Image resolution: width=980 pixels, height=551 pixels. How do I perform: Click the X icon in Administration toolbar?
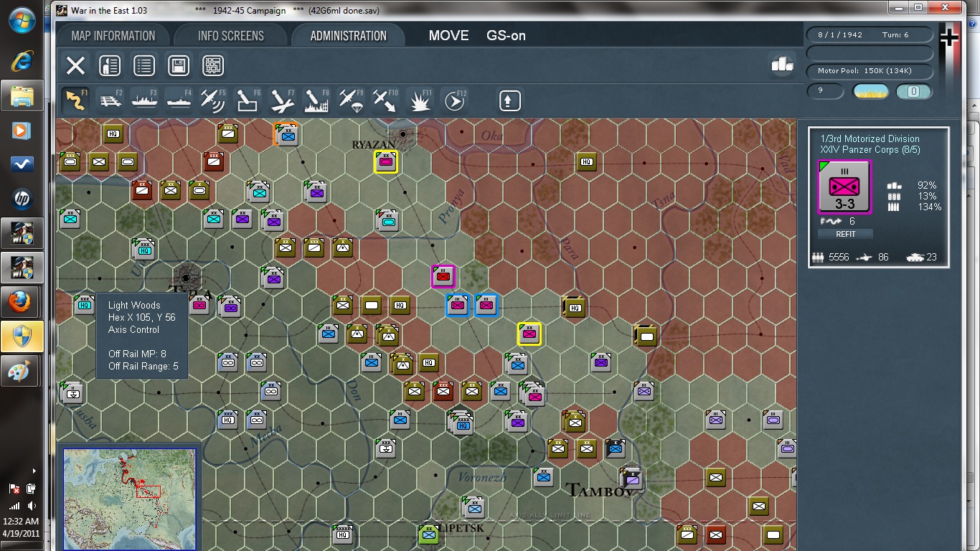(75, 66)
